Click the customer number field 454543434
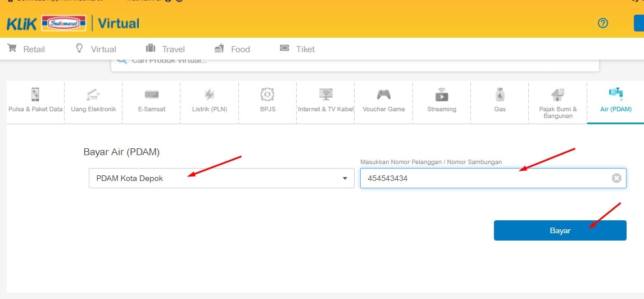The width and height of the screenshot is (644, 299). coord(493,178)
